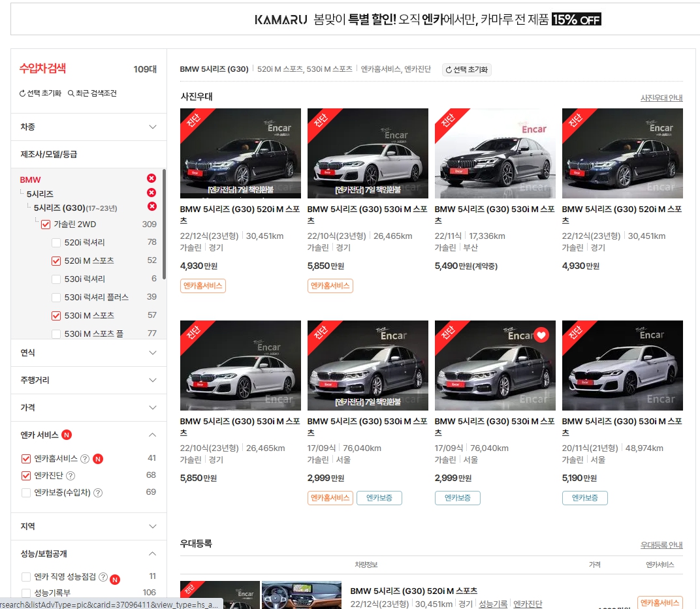This screenshot has height=609, width=700.
Task: Click the 5,490만원(계약중) price text
Action: [466, 266]
